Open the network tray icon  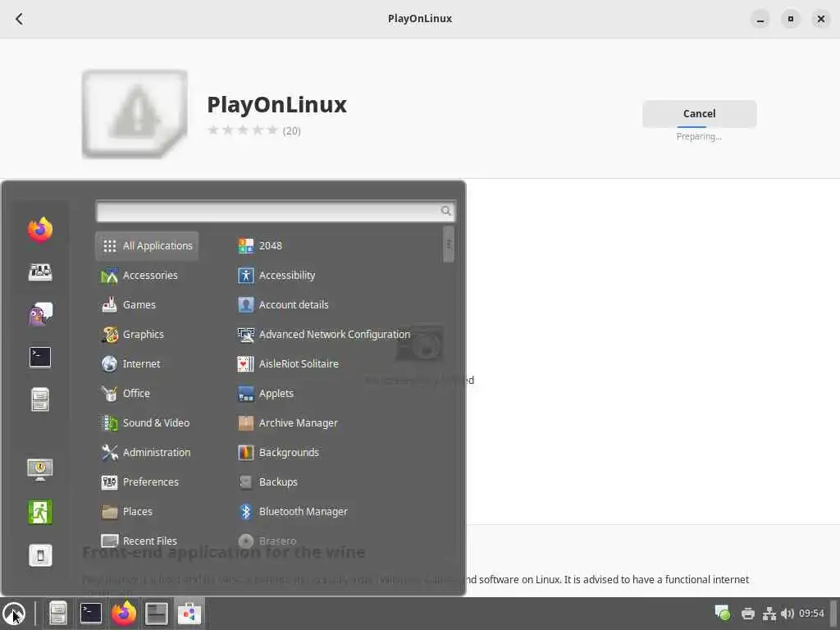pyautogui.click(x=769, y=614)
